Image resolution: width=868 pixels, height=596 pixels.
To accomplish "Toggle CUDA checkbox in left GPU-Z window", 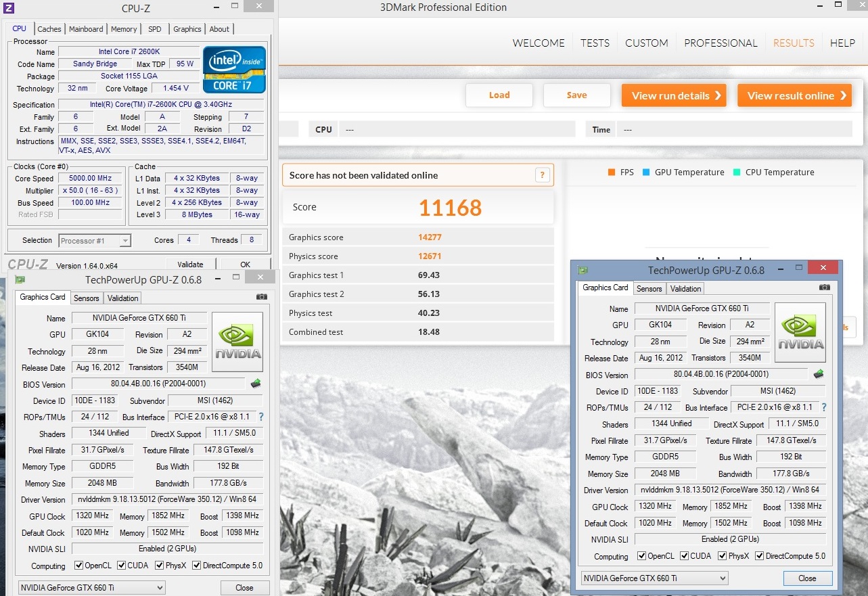I will coord(122,566).
